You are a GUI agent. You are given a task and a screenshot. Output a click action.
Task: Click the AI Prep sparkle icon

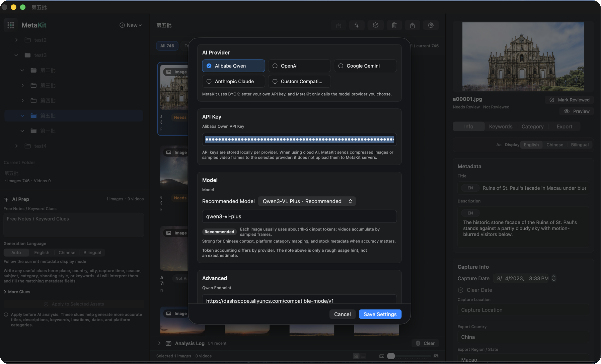(x=6, y=199)
